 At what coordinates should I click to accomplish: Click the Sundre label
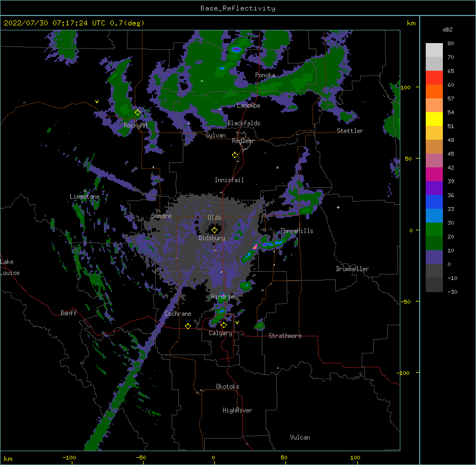(161, 216)
